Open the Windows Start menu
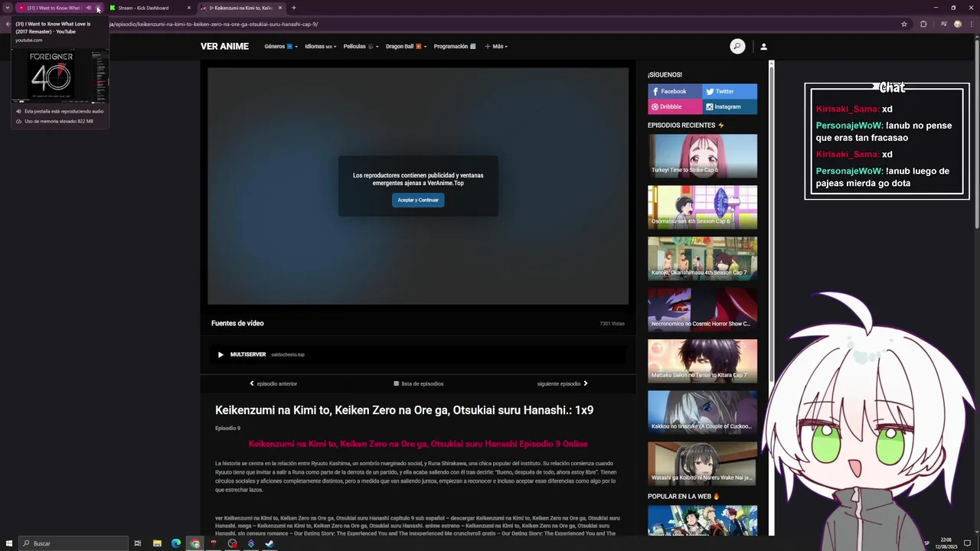The height and width of the screenshot is (551, 980). (x=9, y=543)
